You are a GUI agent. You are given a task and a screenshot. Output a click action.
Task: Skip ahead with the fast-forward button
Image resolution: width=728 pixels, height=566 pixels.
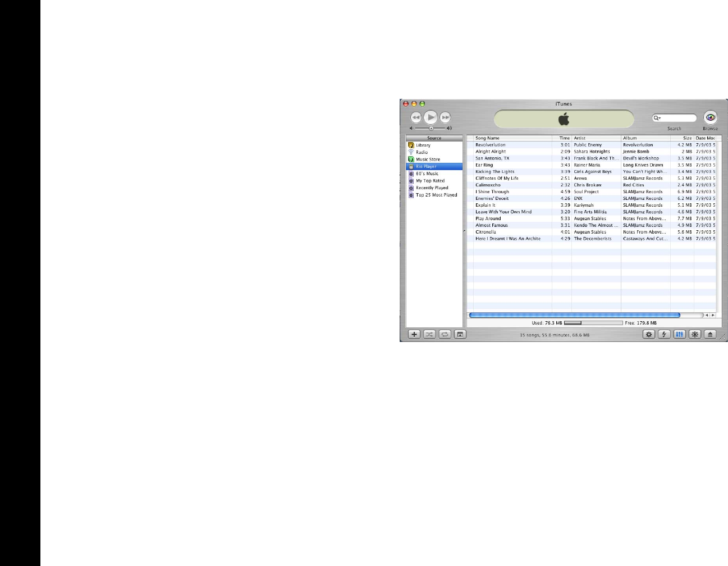coord(445,117)
